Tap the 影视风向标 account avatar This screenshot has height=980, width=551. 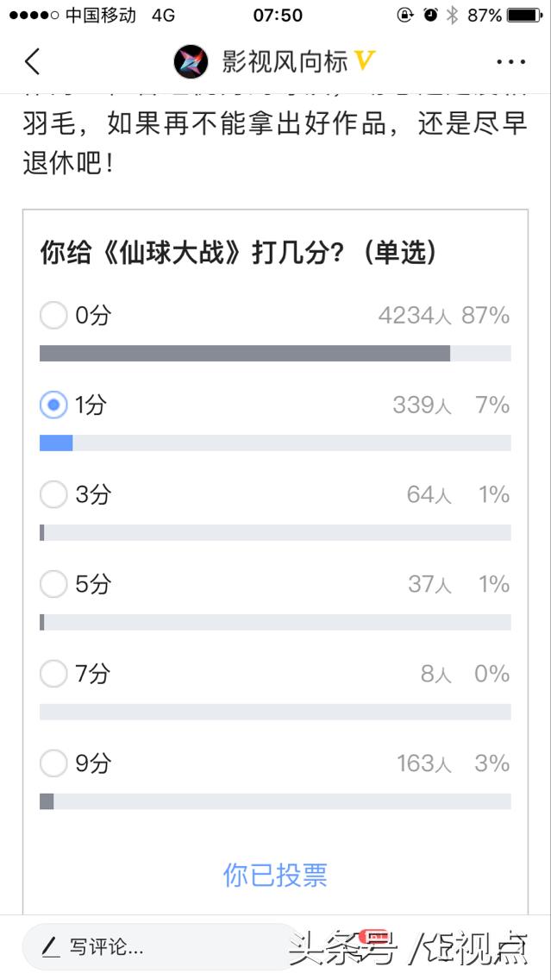pos(191,61)
